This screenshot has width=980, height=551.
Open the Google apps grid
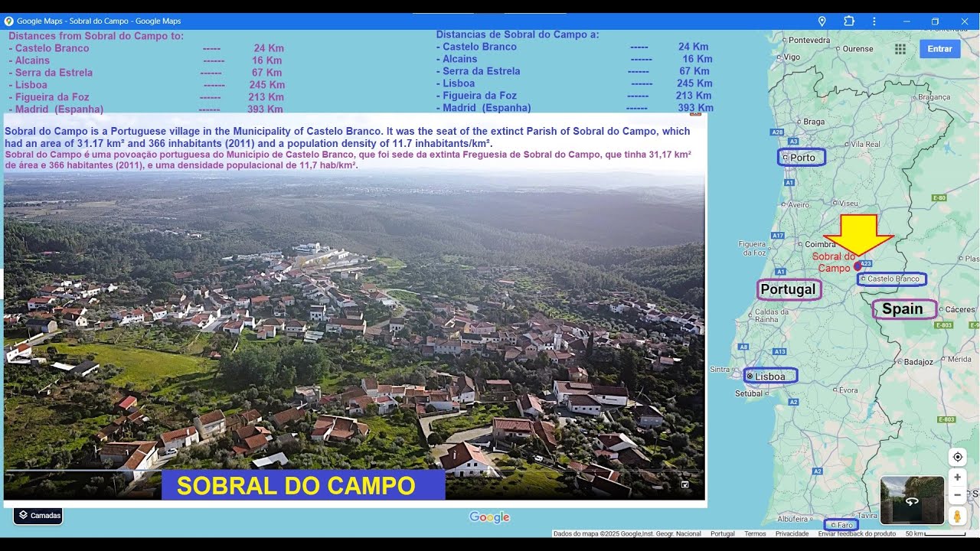pyautogui.click(x=900, y=49)
